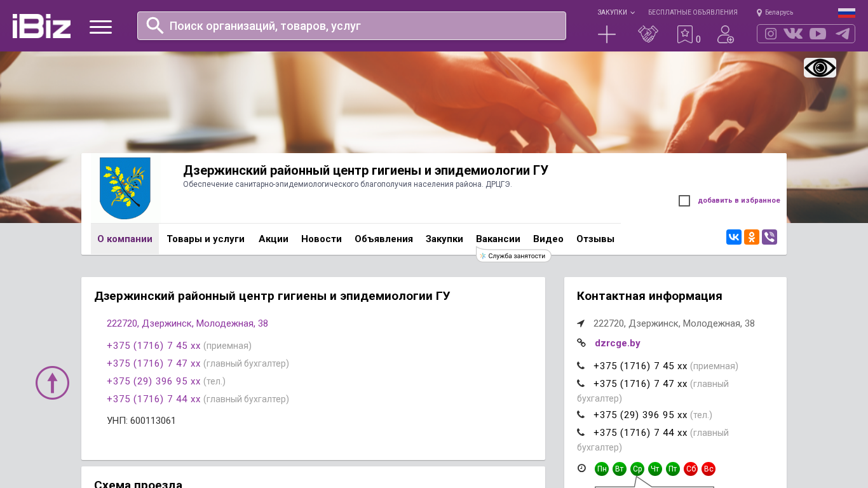
Task: Click the Russian flag language icon
Action: coord(846,13)
